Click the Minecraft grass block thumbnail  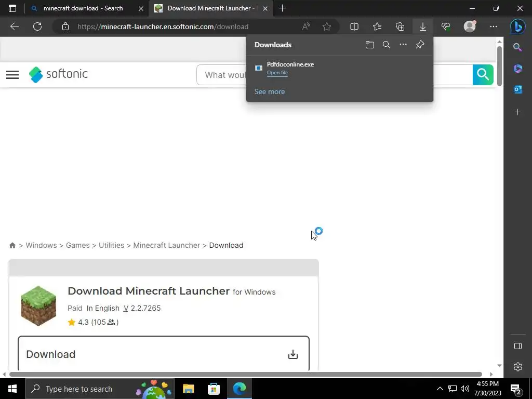[x=38, y=305]
